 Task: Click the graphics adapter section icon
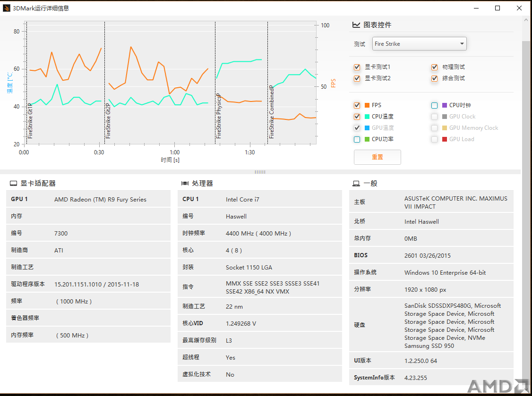14,184
